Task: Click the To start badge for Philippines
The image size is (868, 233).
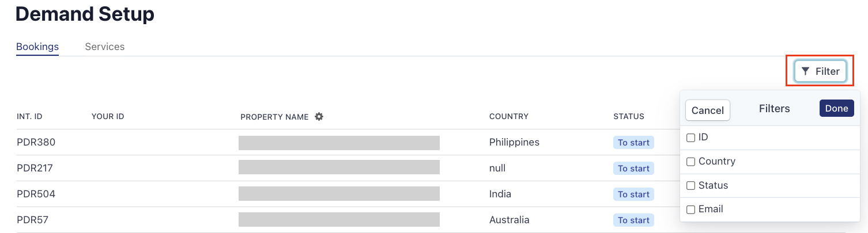Action: point(633,143)
